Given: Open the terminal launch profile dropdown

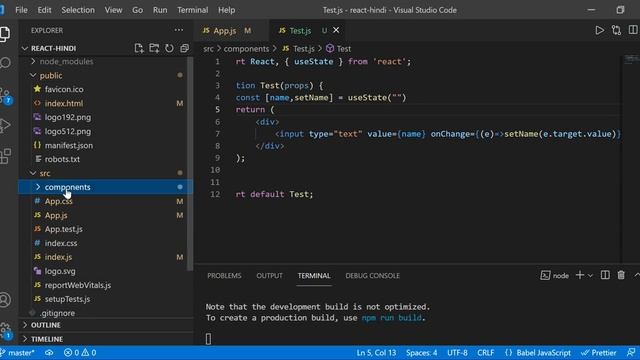Looking at the screenshot, I should (590, 276).
